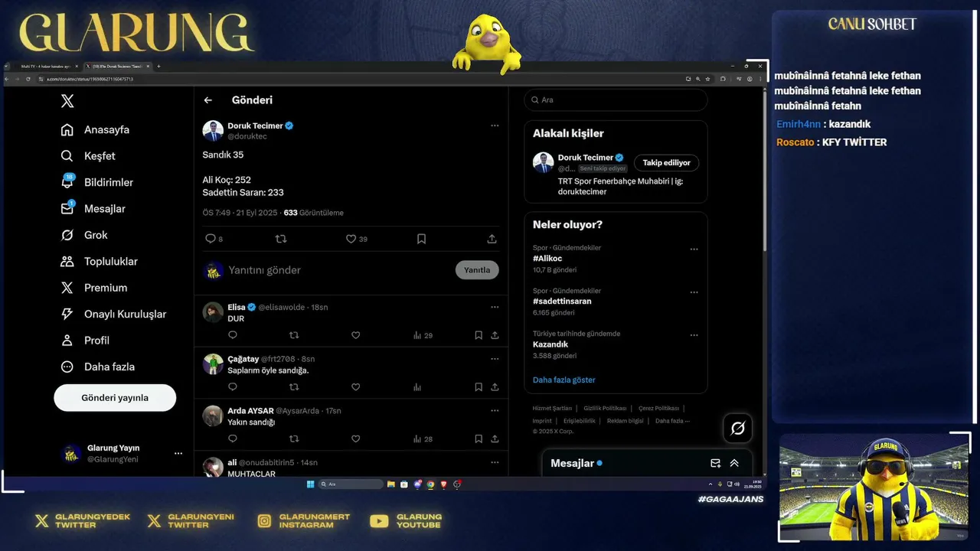Open more options on Çağatay reply
The height and width of the screenshot is (551, 980).
point(495,359)
